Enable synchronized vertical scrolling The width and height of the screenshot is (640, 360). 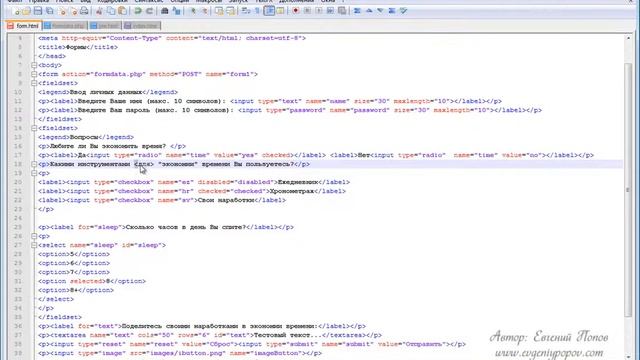tap(219, 11)
